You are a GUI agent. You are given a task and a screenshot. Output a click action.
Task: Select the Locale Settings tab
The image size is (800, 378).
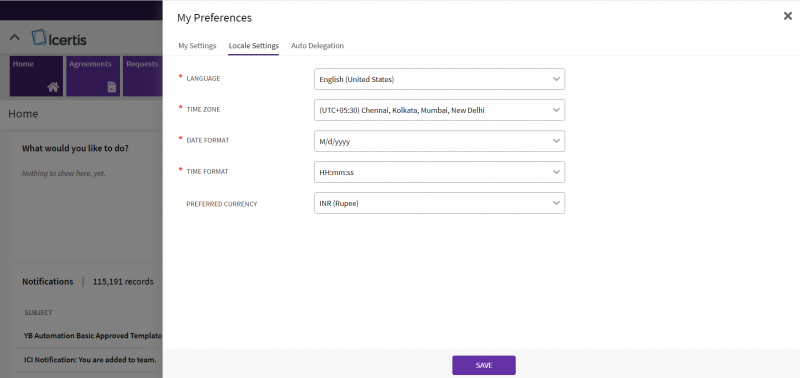(x=254, y=45)
